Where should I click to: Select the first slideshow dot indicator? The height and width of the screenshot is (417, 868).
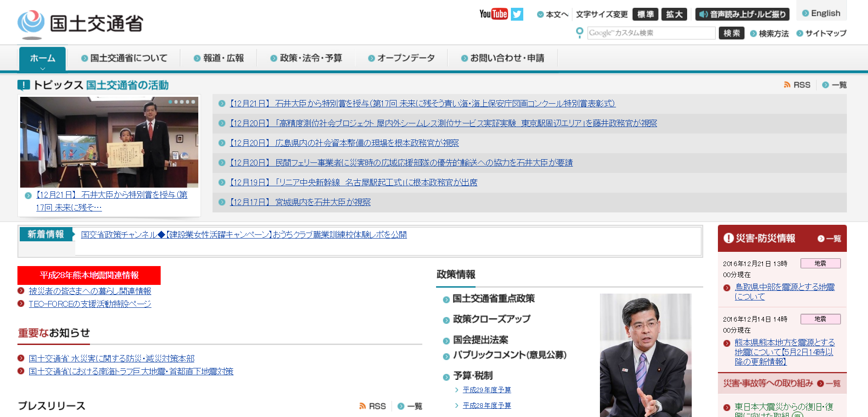point(171,102)
